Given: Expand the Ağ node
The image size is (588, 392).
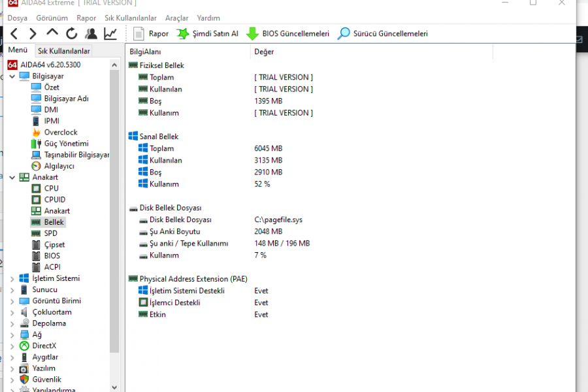Looking at the screenshot, I should 12,335.
